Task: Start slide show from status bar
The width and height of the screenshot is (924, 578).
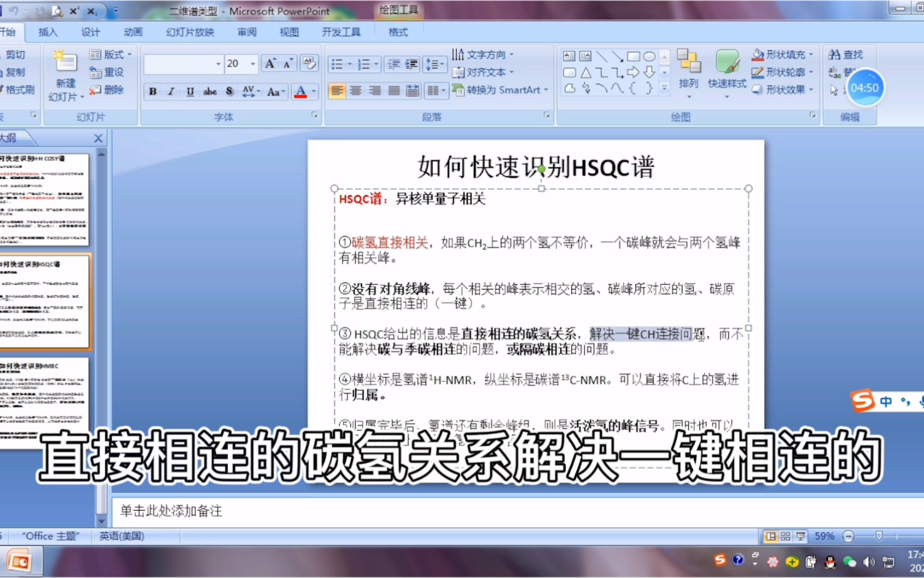Action: (x=800, y=536)
